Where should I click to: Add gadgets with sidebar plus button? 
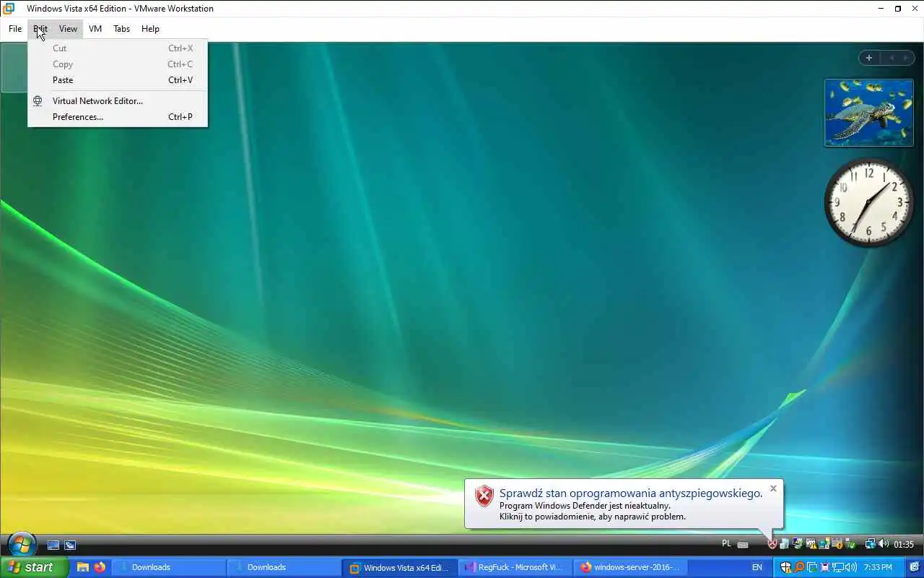coord(869,58)
